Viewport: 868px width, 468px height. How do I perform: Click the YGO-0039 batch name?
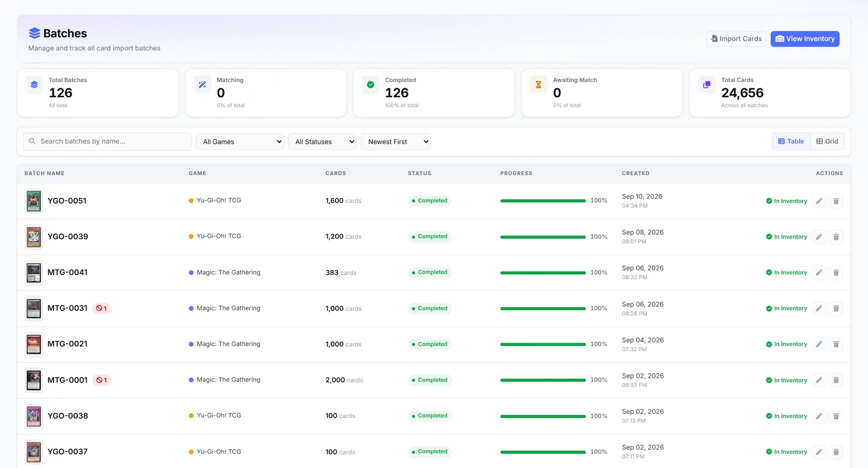pos(68,237)
